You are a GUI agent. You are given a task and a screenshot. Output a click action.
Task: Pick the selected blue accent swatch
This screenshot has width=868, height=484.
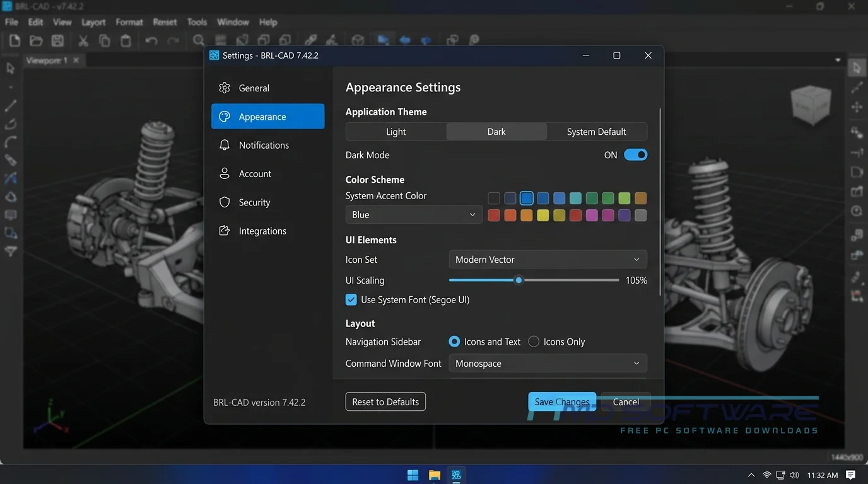[x=527, y=199]
